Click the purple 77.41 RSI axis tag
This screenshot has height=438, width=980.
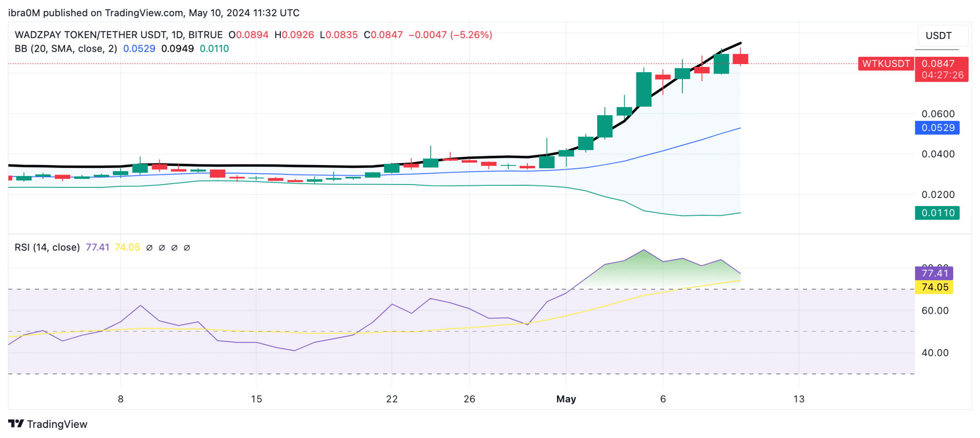coord(934,273)
